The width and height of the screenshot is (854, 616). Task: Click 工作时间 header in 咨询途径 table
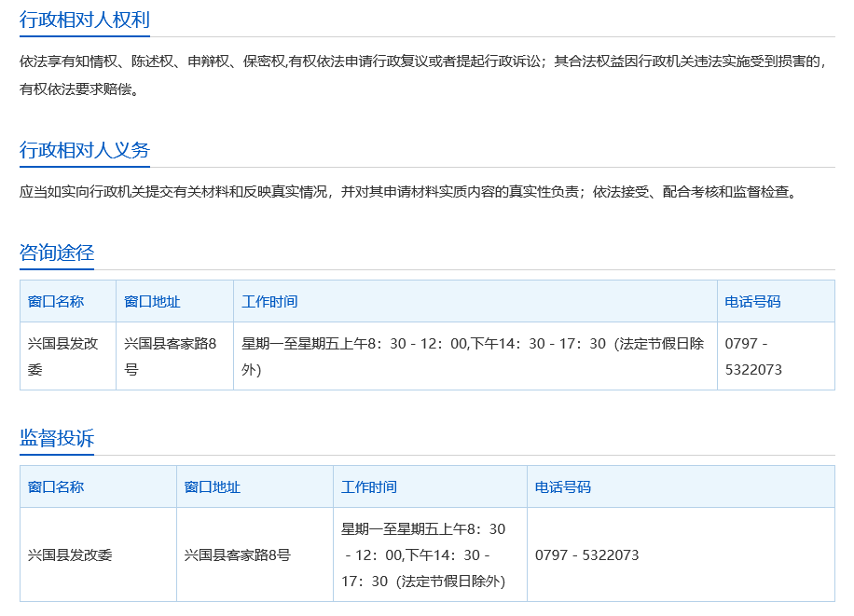[269, 302]
